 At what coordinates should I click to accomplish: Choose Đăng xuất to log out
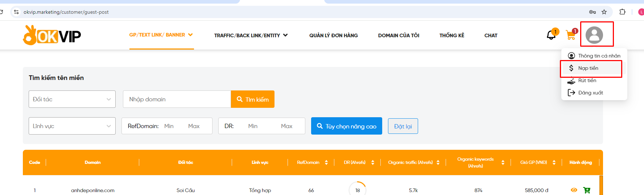click(590, 93)
